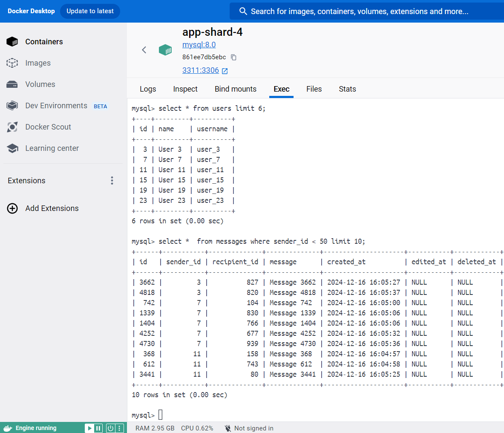Image resolution: width=504 pixels, height=433 pixels.
Task: Open the Images section icon
Action: pos(12,63)
